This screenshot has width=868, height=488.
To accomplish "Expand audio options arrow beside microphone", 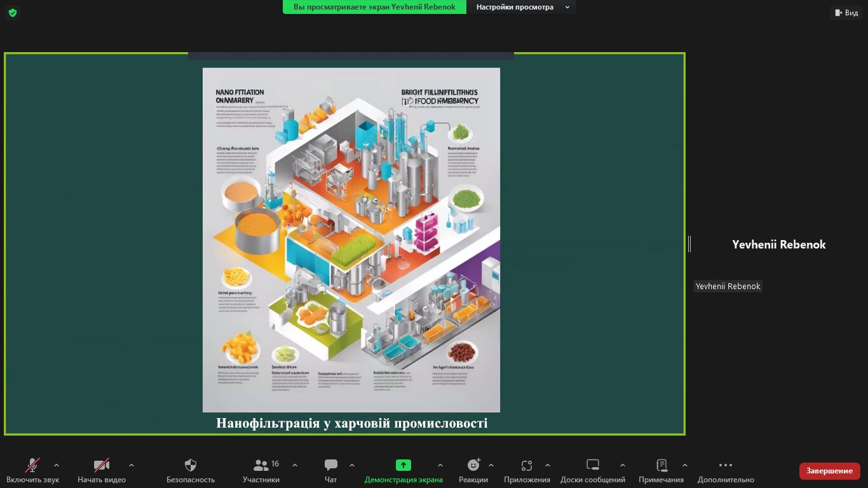I will point(57,465).
